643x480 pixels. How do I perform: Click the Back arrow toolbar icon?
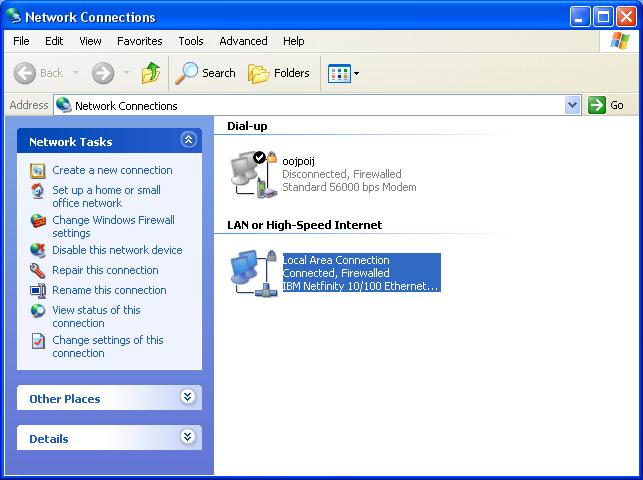tap(25, 73)
